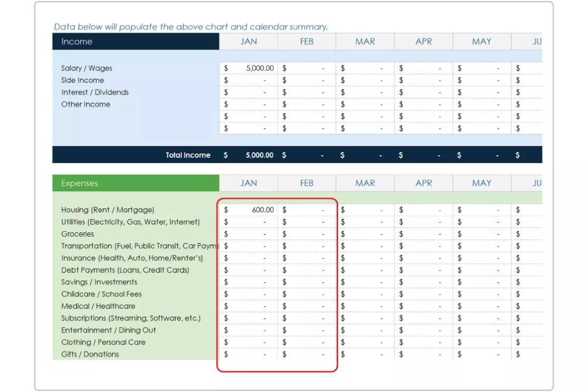The height and width of the screenshot is (392, 588).
Task: Select the Income section header bar
Action: (135, 42)
